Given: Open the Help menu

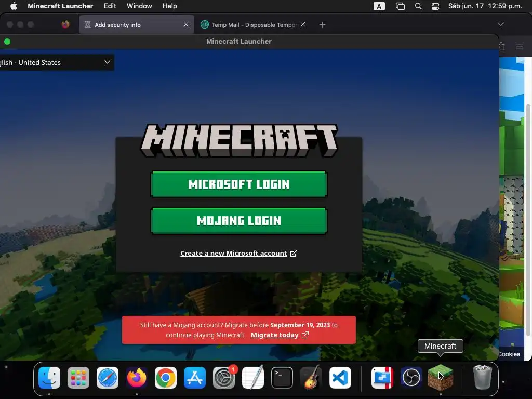Looking at the screenshot, I should (170, 6).
